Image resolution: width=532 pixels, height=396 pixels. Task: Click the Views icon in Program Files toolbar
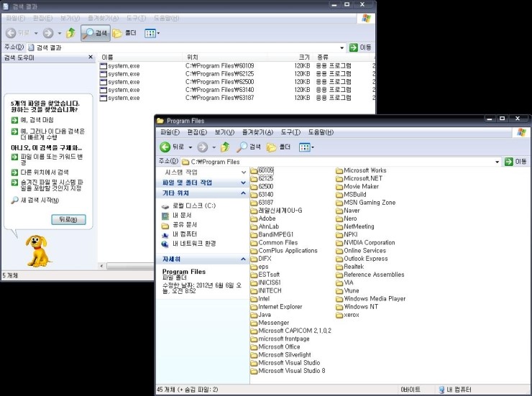(x=304, y=147)
